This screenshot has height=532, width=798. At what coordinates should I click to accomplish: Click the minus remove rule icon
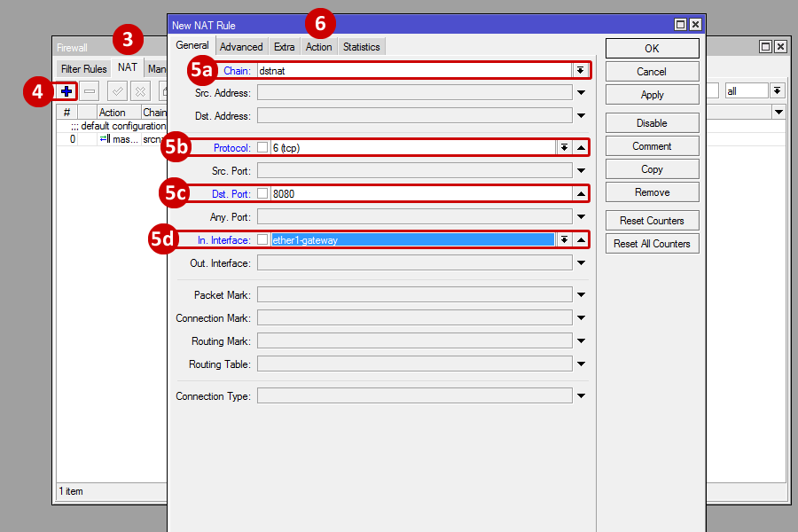[90, 91]
